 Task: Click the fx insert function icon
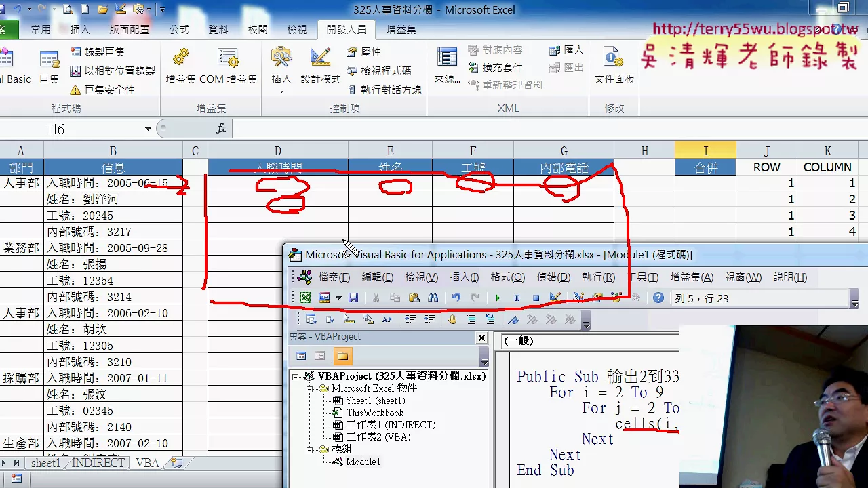(x=221, y=129)
